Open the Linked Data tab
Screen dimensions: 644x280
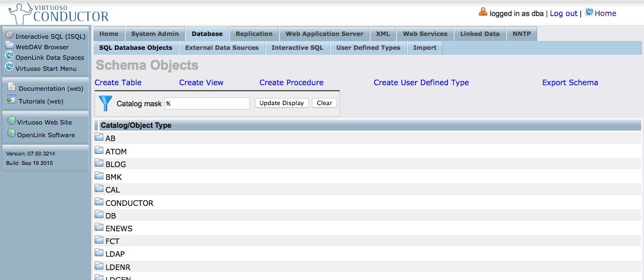[x=479, y=34]
